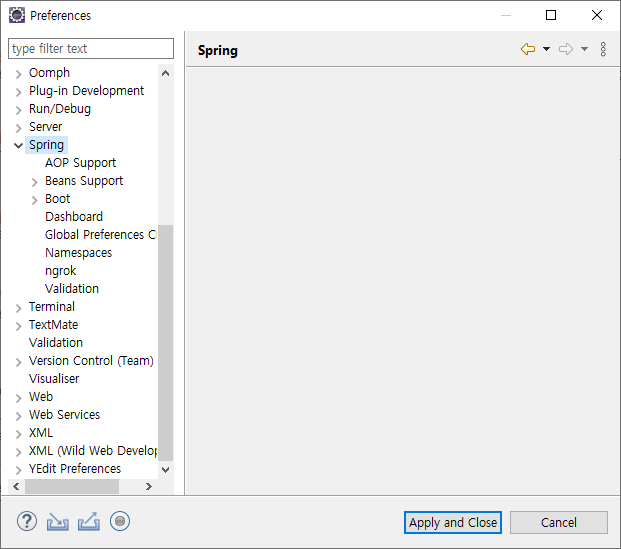Select top-level Validation below TextMate
The height and width of the screenshot is (549, 621).
56,343
